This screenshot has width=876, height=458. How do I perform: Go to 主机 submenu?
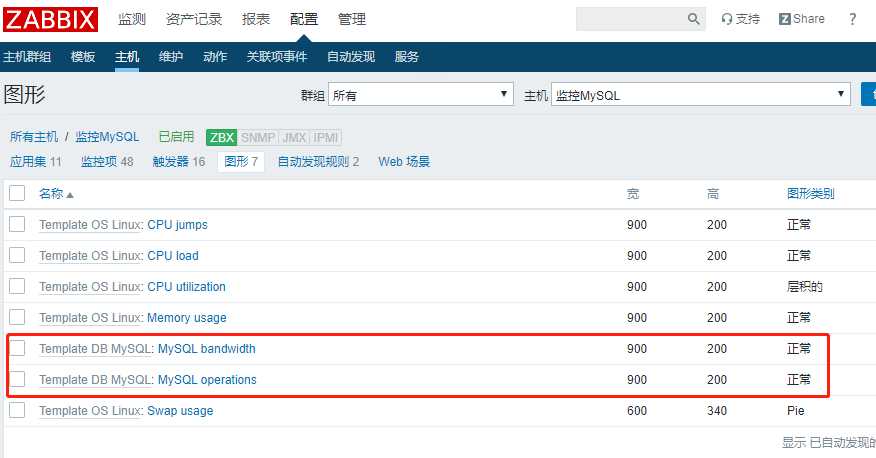[x=127, y=57]
